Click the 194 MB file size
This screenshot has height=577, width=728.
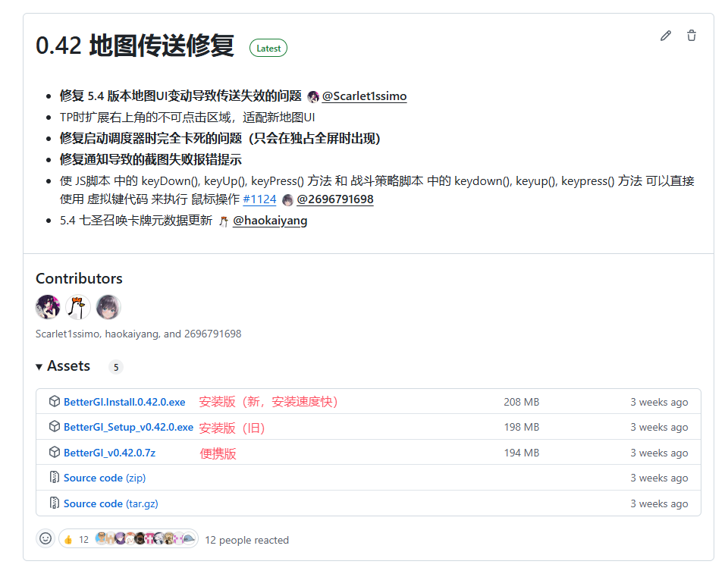(x=522, y=453)
